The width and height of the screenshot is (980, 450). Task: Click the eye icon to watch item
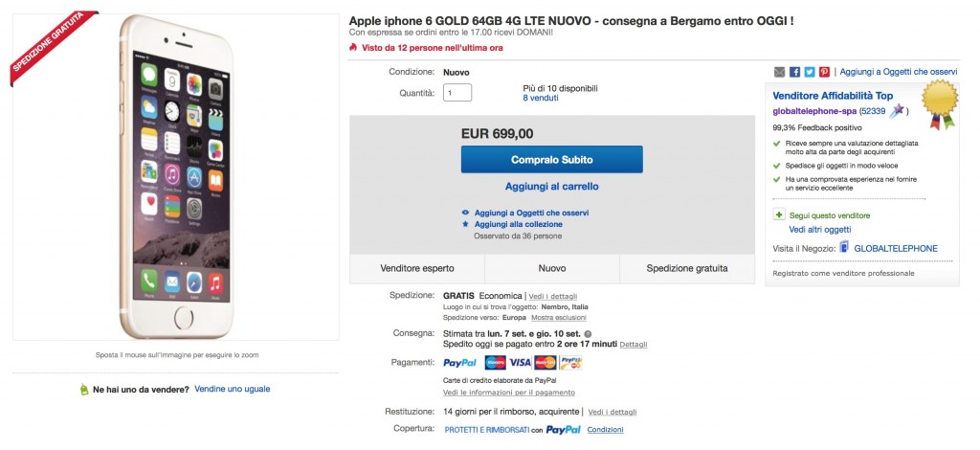pos(465,213)
